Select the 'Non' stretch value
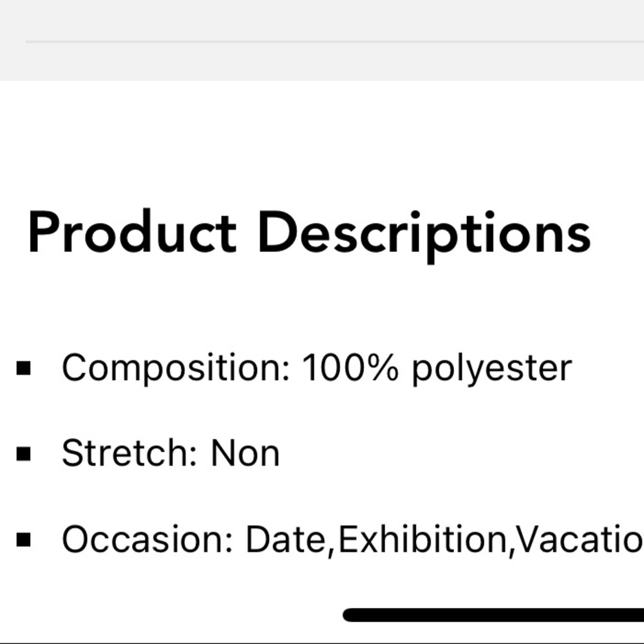This screenshot has width=644, height=644. [245, 453]
